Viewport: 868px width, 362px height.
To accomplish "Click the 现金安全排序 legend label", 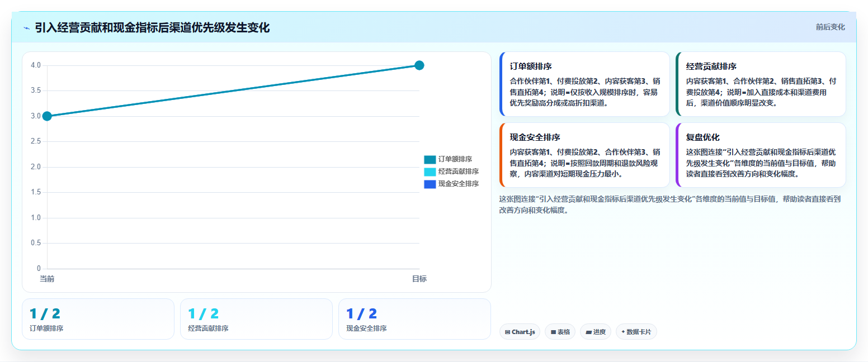I will 459,184.
